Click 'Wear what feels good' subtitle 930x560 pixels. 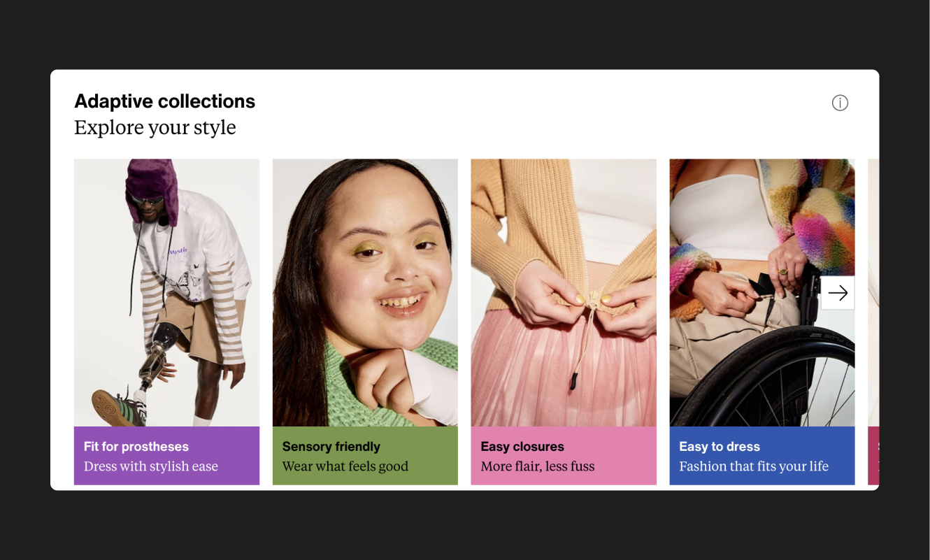(x=345, y=466)
